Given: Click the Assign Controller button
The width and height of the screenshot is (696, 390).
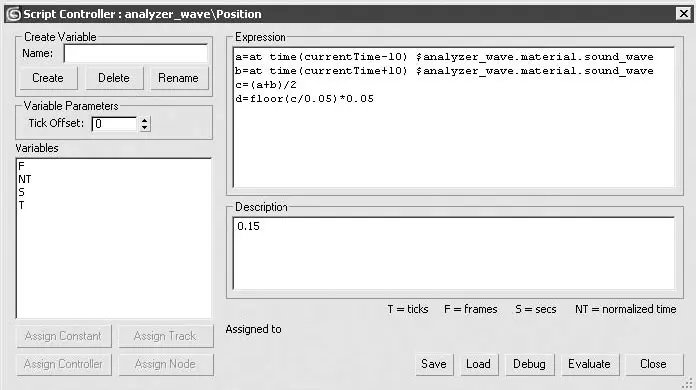Looking at the screenshot, I should point(63,364).
